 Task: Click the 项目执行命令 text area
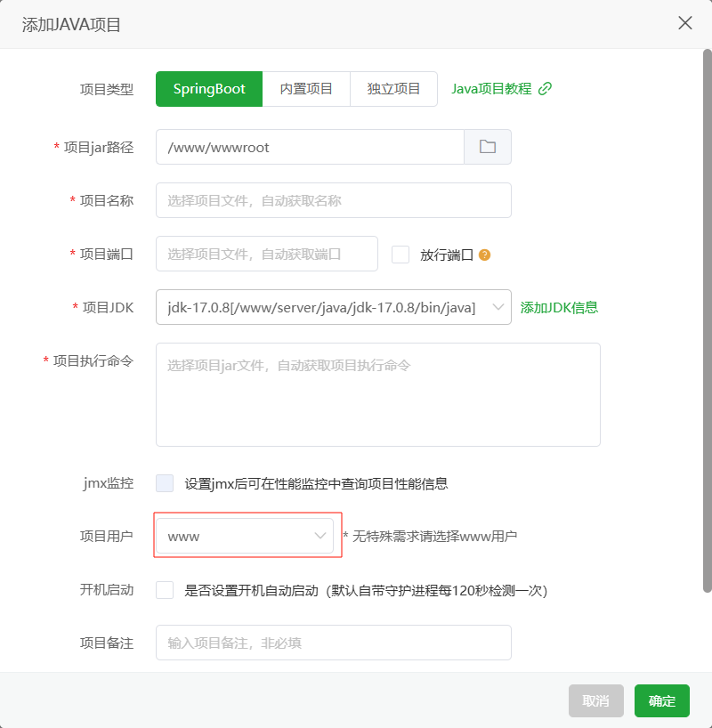pyautogui.click(x=377, y=394)
